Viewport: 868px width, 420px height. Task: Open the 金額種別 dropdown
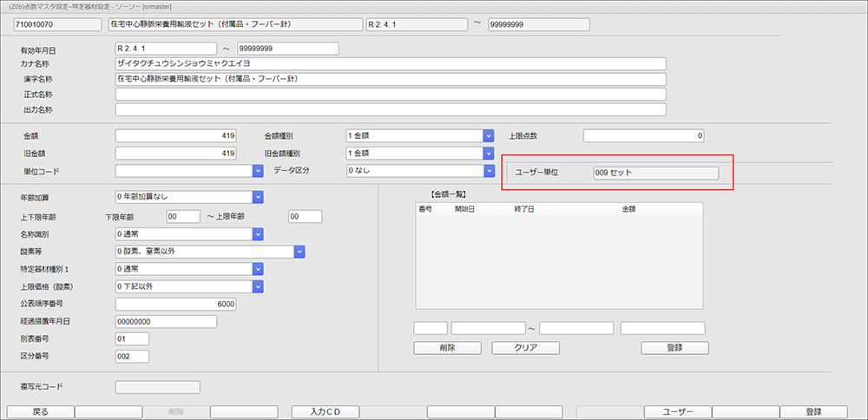pyautogui.click(x=489, y=135)
